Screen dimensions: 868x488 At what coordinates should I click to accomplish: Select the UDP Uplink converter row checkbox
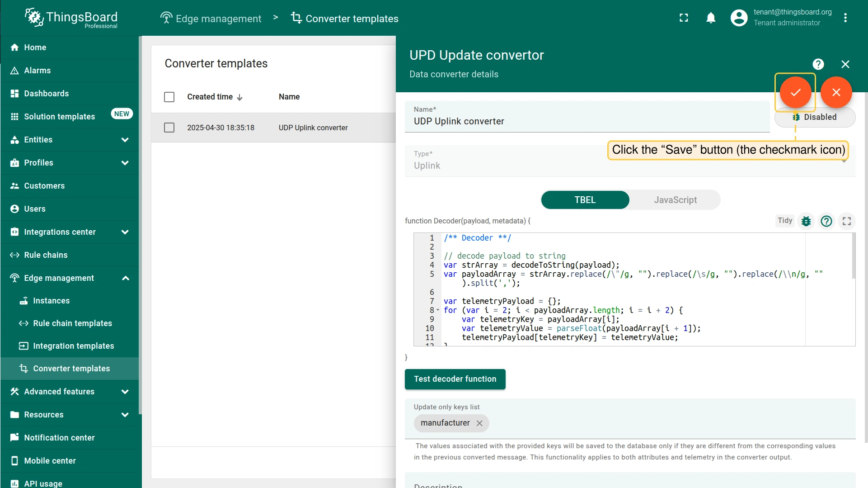[169, 128]
